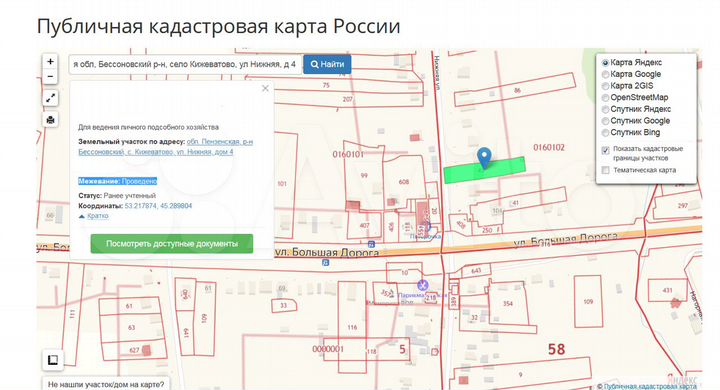Image resolution: width=720 pixels, height=390 pixels.
Task: Collapse details with Кратко link
Action: [97, 216]
